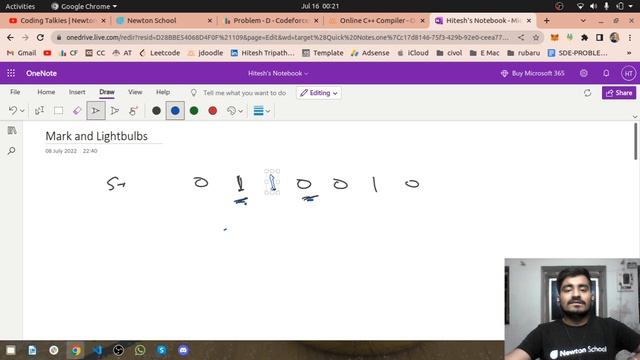Open the Gmail bookmark
Viewport: 640px width, 360px height.
pyautogui.click(x=22, y=53)
